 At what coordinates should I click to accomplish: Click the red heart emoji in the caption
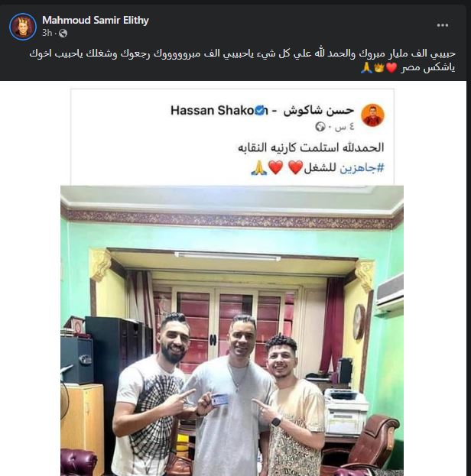[x=391, y=68]
